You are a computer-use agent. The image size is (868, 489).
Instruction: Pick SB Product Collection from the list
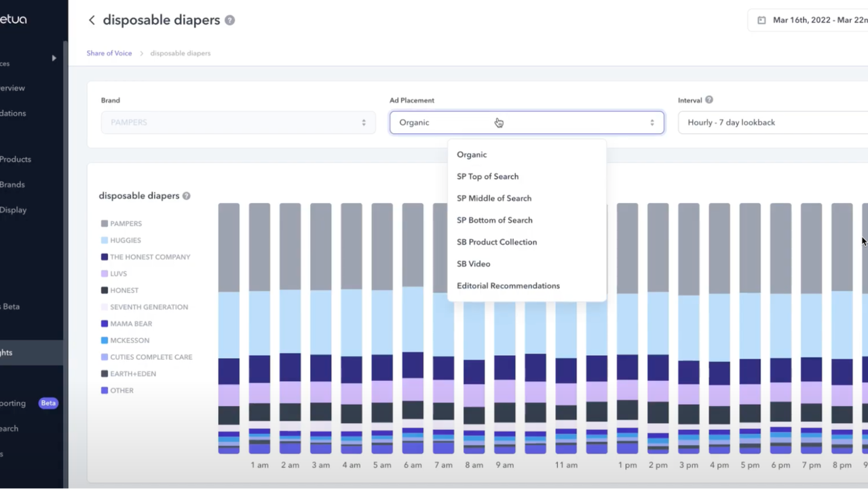(x=496, y=242)
